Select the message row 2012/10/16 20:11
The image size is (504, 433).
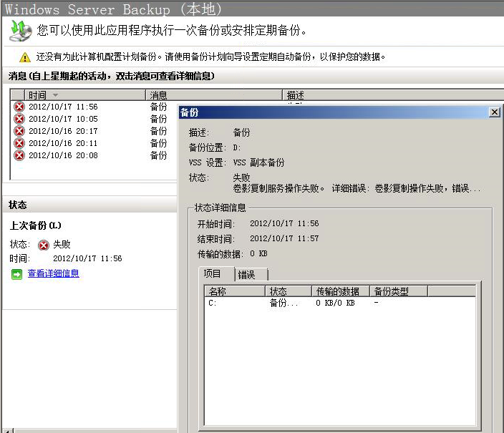pyautogui.click(x=93, y=143)
